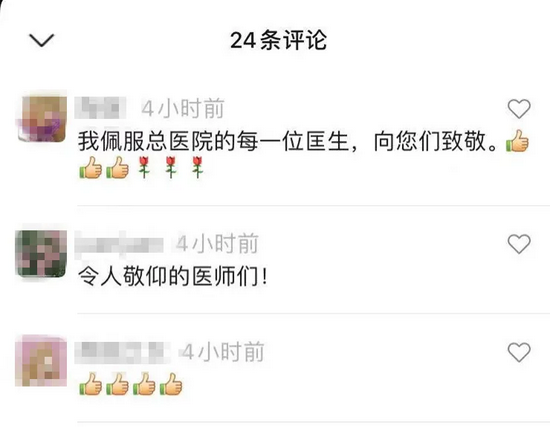
Task: Tap the third comment's 4小时前 timestamp
Action: point(223,352)
